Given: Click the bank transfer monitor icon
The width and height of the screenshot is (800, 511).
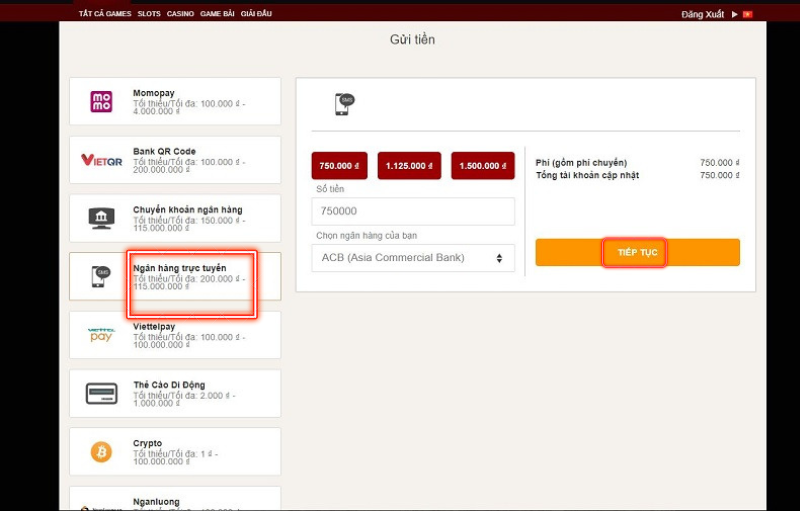Looking at the screenshot, I should click(101, 218).
